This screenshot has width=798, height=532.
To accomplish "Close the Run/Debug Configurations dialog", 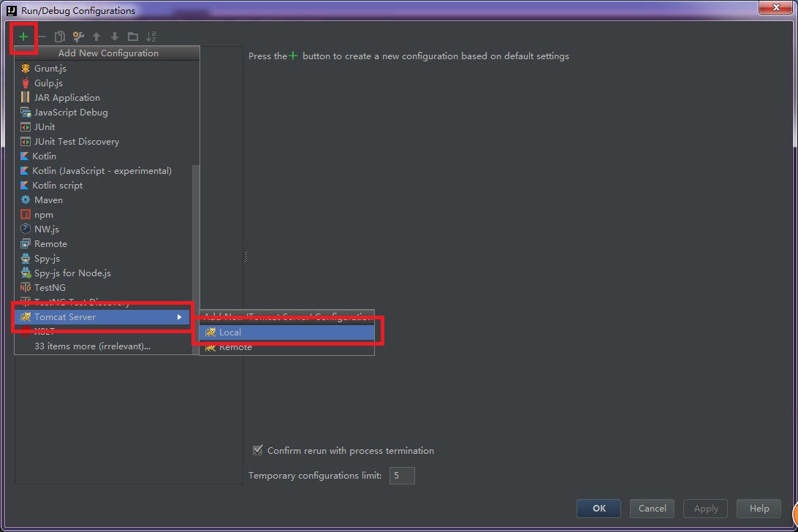I will (776, 7).
